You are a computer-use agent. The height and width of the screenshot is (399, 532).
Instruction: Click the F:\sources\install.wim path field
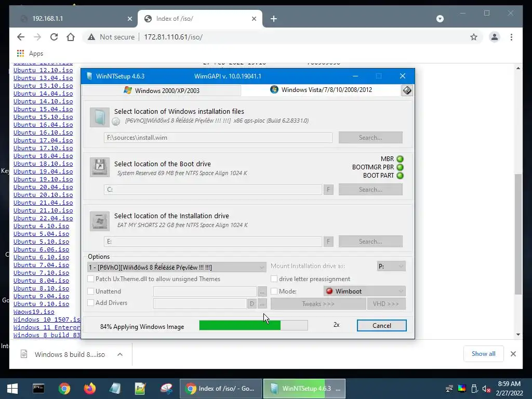click(218, 137)
